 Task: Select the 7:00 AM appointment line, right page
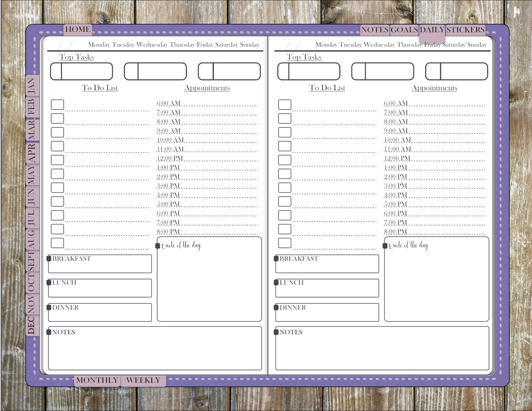click(434, 112)
